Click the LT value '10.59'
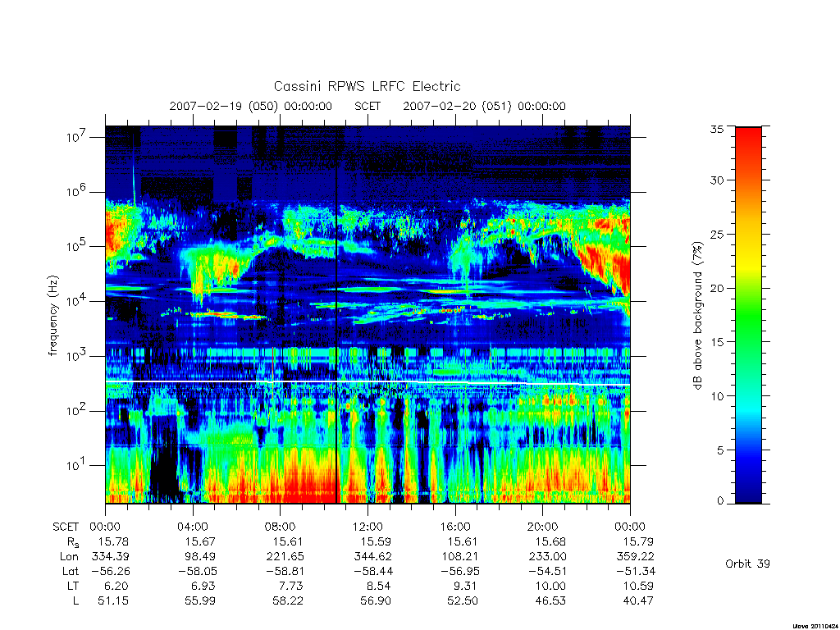Screen dimensions: 840x630 coord(638,586)
